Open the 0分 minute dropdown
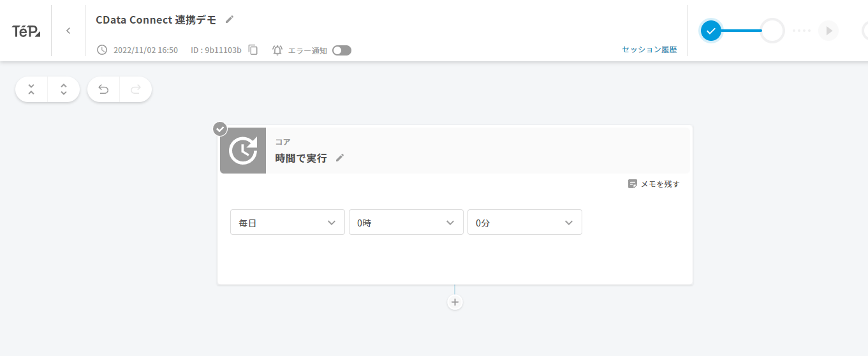 pyautogui.click(x=524, y=222)
